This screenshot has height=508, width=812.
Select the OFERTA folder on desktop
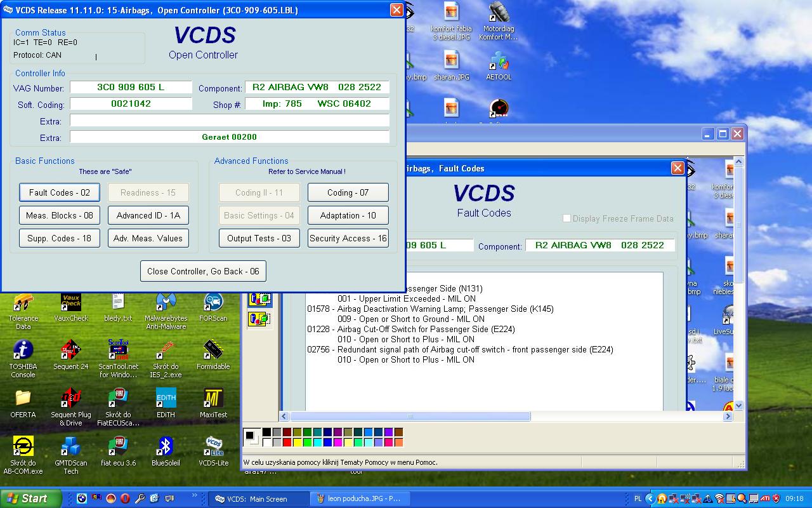tap(23, 404)
